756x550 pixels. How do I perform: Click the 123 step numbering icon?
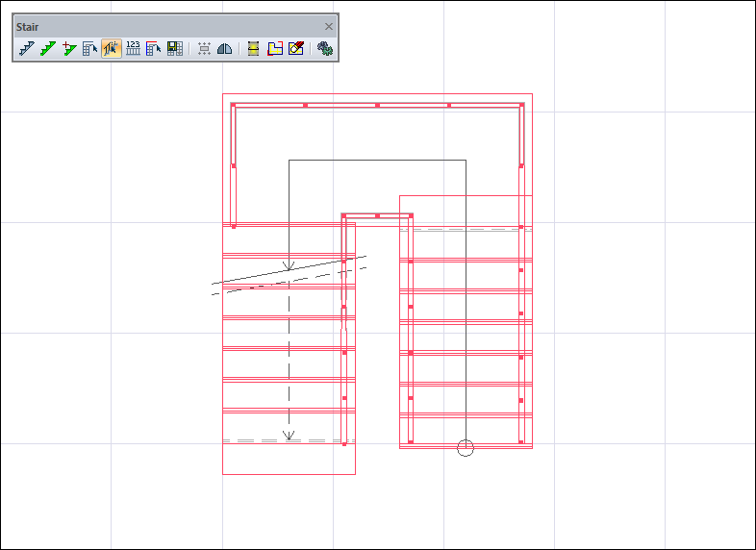[x=133, y=48]
